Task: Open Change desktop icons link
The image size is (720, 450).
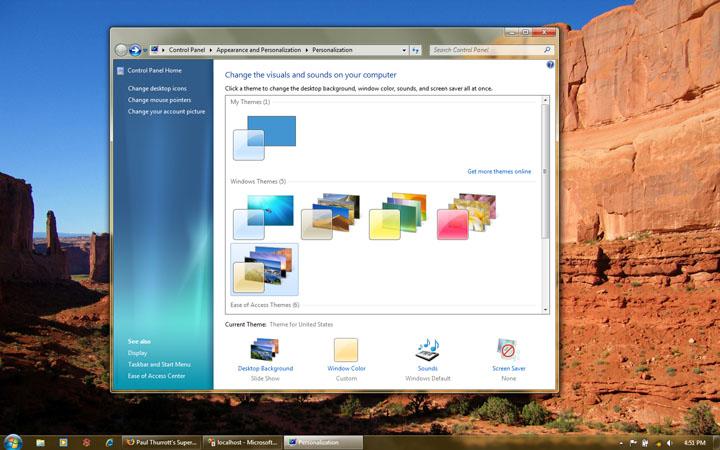Action: click(x=157, y=88)
